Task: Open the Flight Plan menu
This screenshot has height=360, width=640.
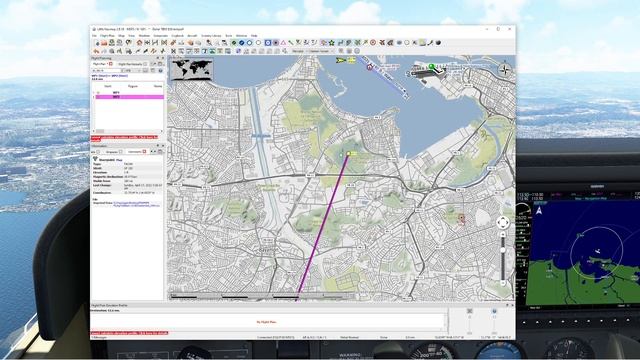Action: pos(107,36)
